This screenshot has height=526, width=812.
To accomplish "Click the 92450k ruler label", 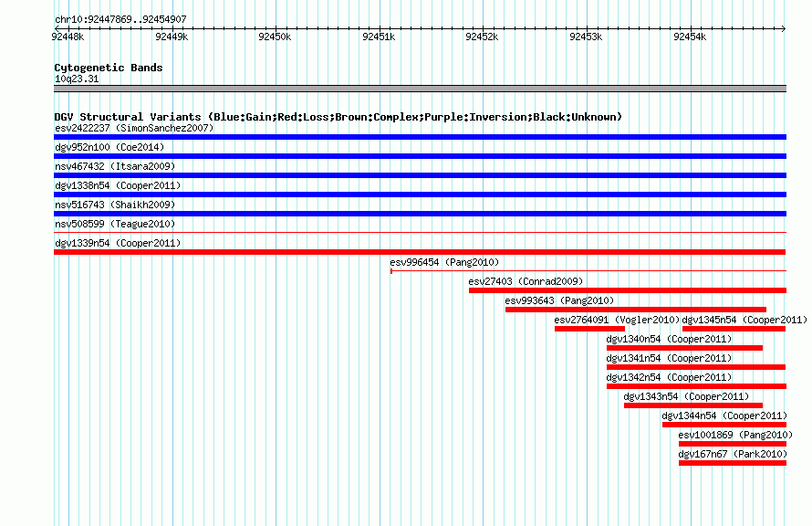I will (x=275, y=37).
